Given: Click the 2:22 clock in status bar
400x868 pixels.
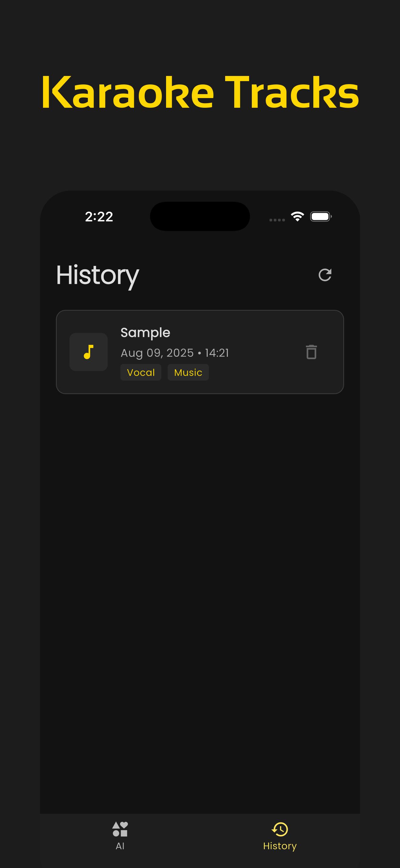Looking at the screenshot, I should click(99, 217).
